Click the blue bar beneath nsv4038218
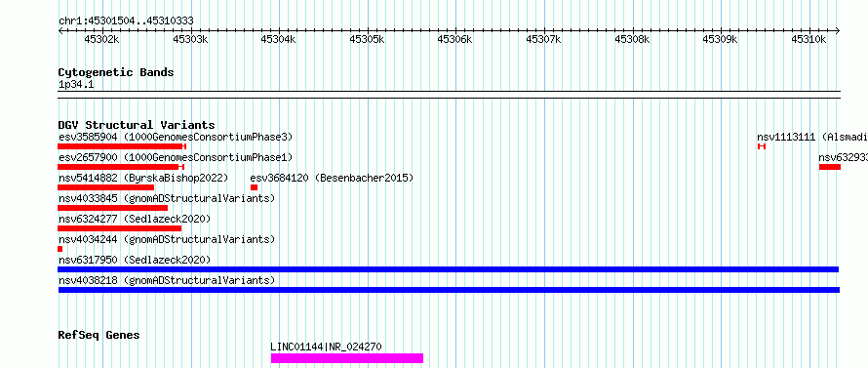This screenshot has width=868, height=368. pyautogui.click(x=449, y=290)
